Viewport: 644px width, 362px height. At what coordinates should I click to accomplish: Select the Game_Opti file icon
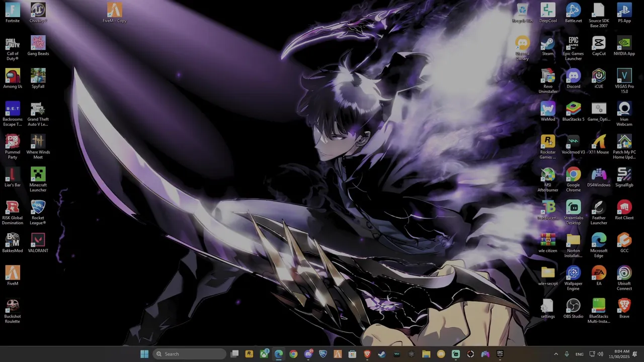tap(599, 112)
